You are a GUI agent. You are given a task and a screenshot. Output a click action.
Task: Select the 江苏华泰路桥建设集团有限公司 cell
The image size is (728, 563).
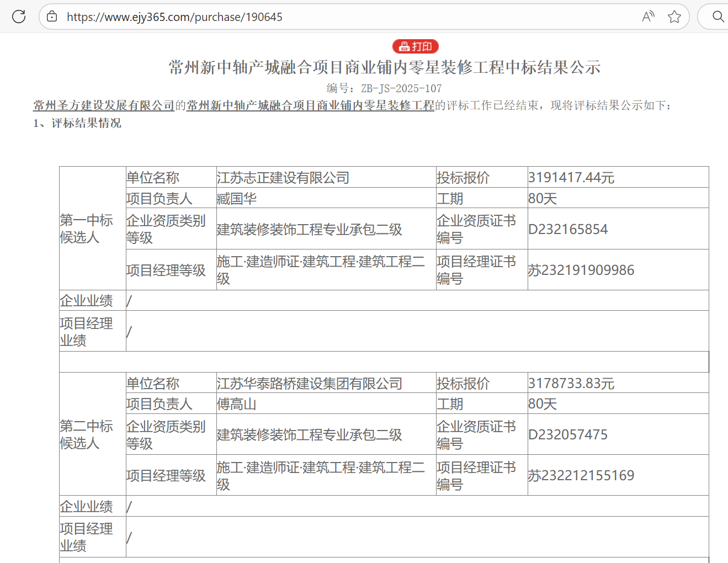click(x=310, y=384)
